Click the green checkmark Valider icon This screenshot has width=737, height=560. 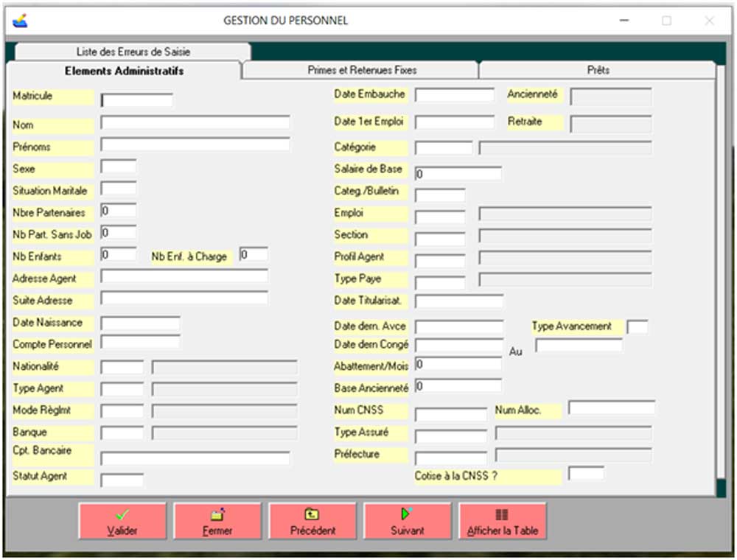(x=122, y=515)
